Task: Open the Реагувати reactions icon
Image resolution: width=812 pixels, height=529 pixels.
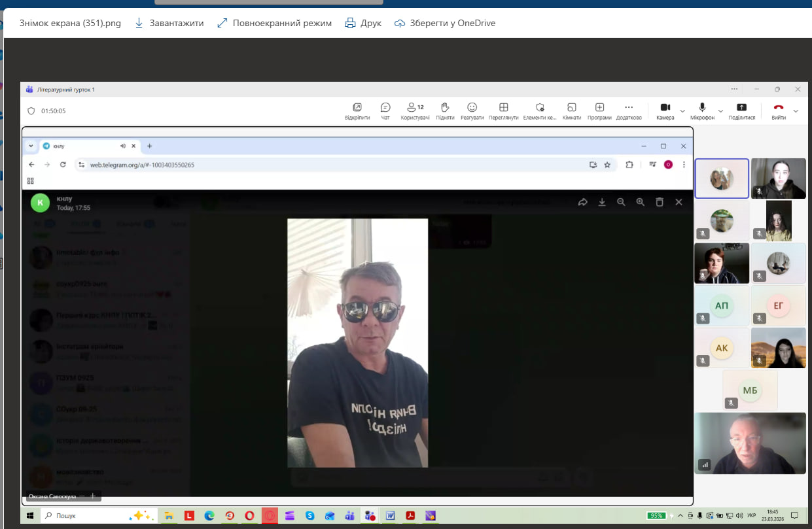Action: click(x=472, y=108)
